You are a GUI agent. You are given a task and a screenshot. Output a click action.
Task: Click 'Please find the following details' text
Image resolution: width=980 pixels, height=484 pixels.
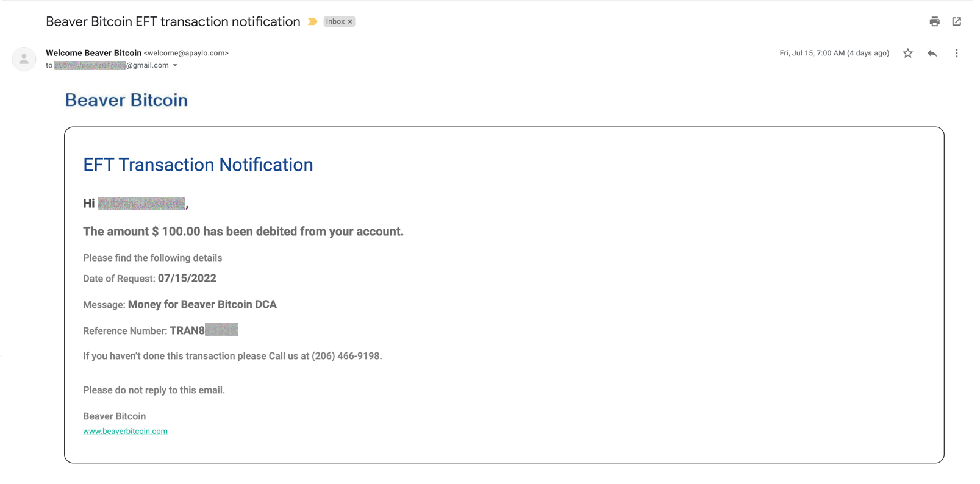(152, 258)
